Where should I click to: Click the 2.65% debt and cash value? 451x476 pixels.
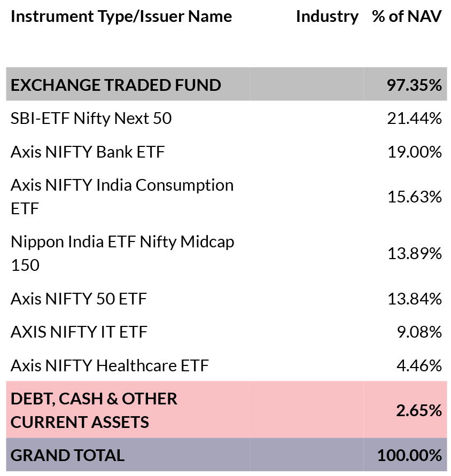pyautogui.click(x=419, y=411)
